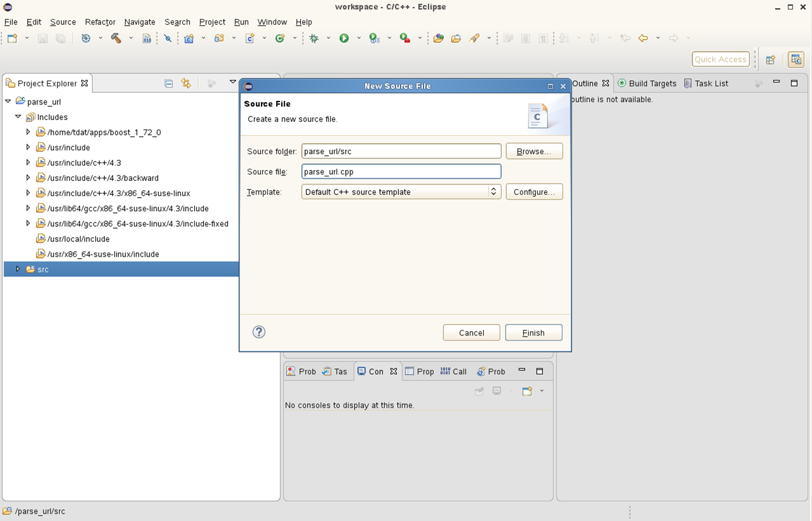The height and width of the screenshot is (521, 812).
Task: Click the Browse... button
Action: coord(534,151)
